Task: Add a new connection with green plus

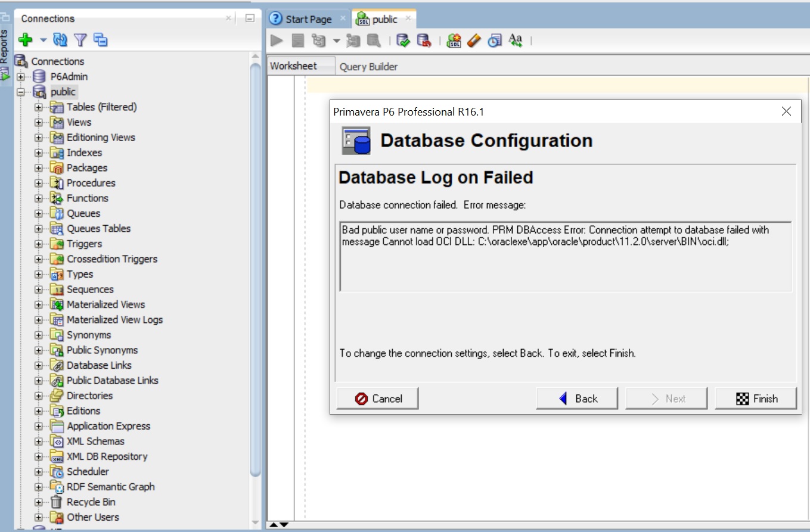Action: (x=25, y=40)
